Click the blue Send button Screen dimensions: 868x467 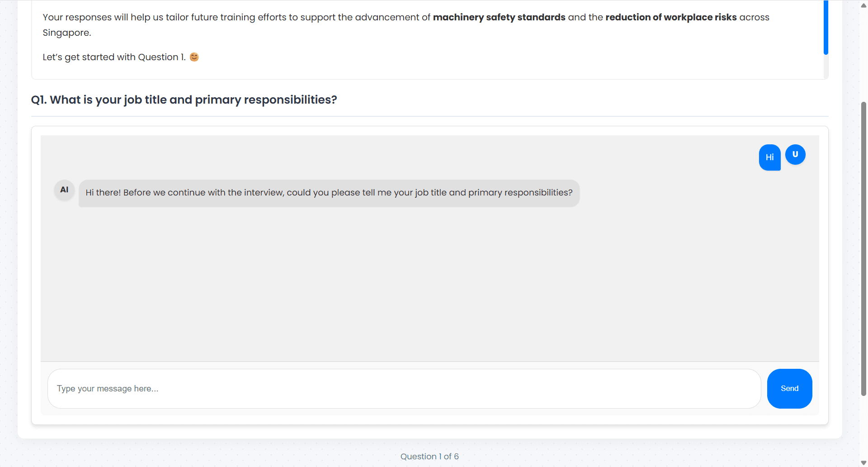tap(789, 389)
